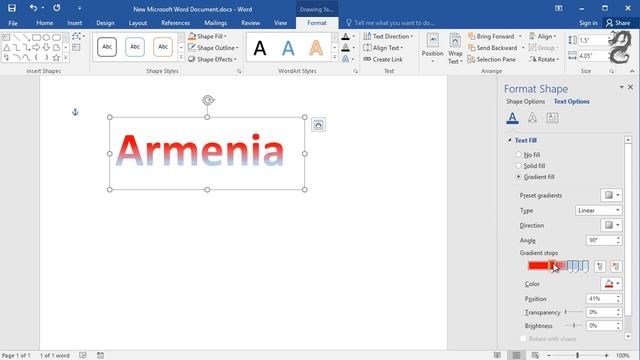Open Layout Options button beside text box
This screenshot has height=360, width=640.
click(x=318, y=125)
